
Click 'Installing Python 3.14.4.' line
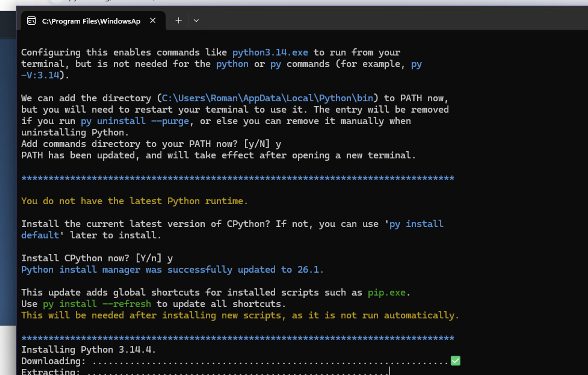tap(88, 350)
